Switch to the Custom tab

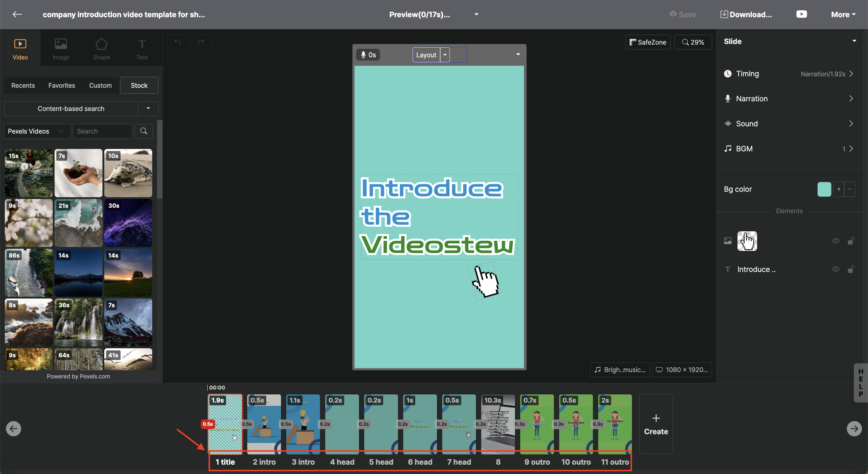coord(100,85)
